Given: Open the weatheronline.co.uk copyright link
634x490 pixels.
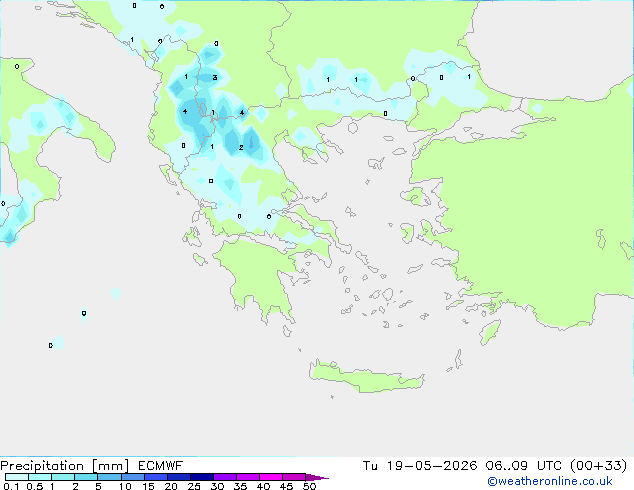Looking at the screenshot, I should click(x=550, y=481).
